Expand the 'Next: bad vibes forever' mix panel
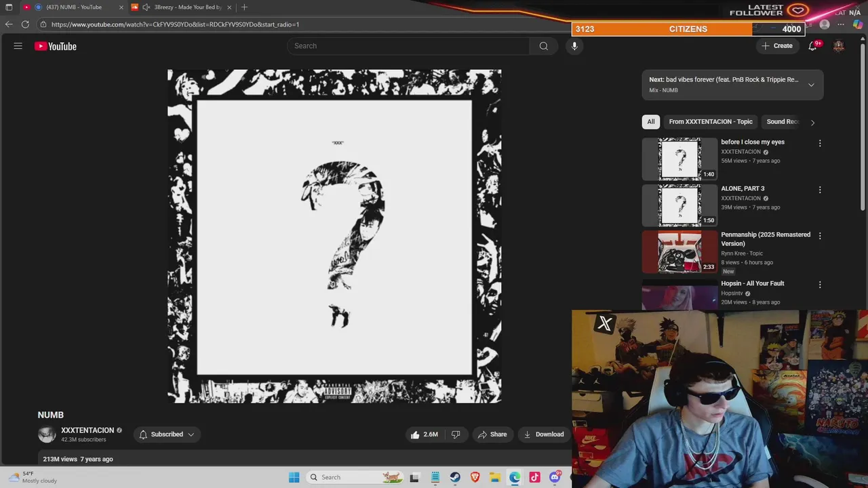 (811, 85)
